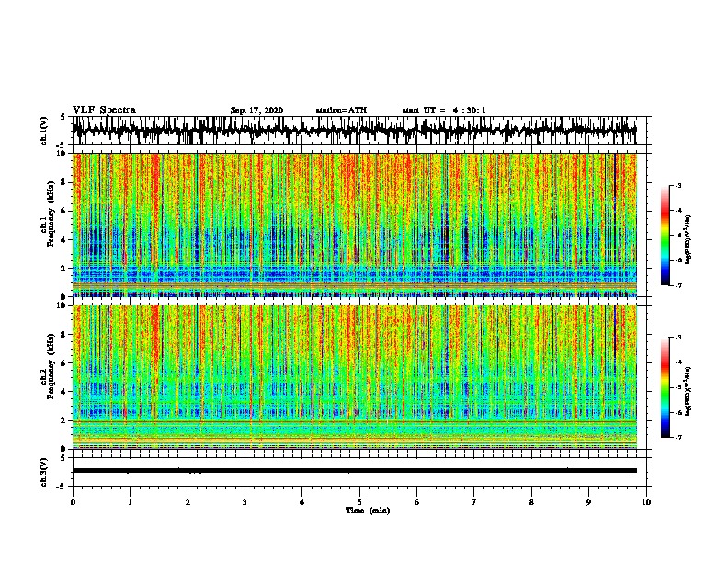Click the "6" kHz tick on ch.2 frequency axis
This screenshot has width=728, height=563.
[64, 363]
